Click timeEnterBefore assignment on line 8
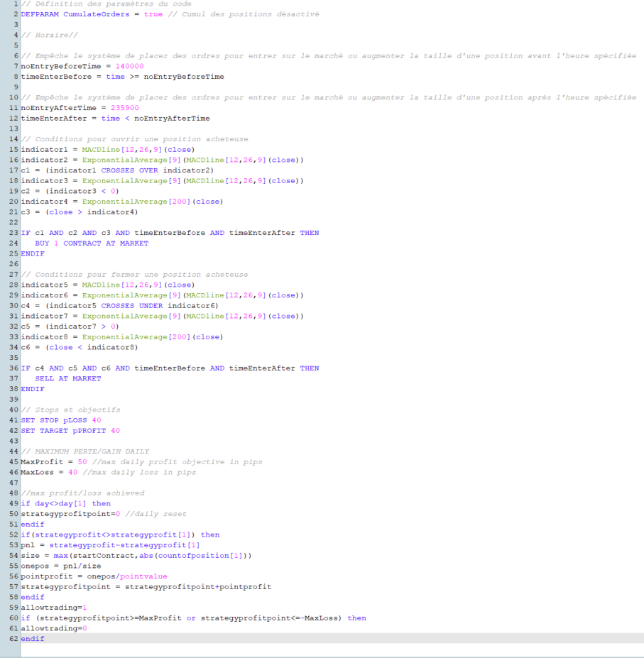The image size is (644, 658). coord(123,77)
